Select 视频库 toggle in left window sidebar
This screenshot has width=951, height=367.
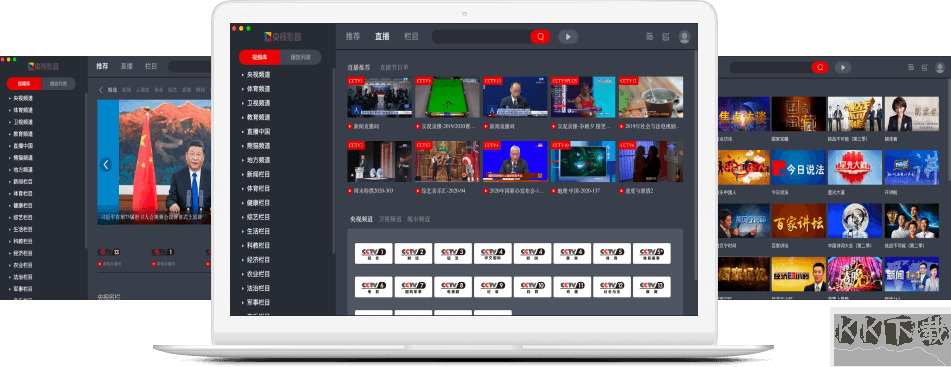(24, 84)
